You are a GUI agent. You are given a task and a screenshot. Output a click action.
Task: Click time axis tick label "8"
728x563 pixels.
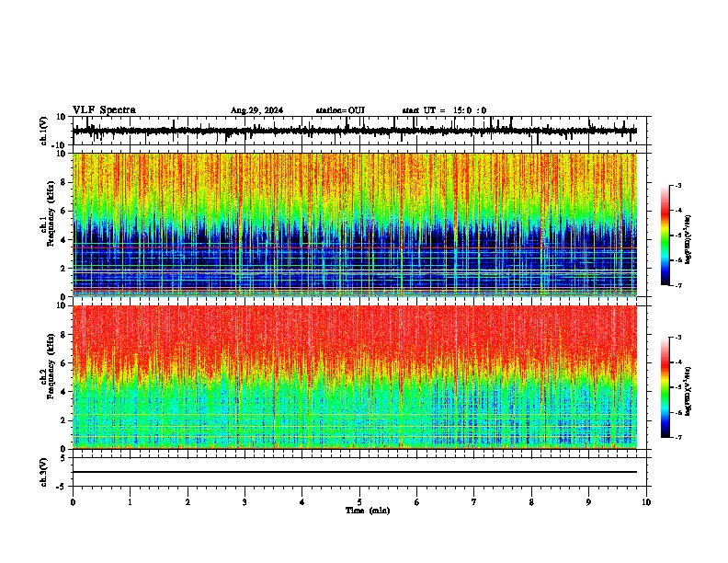click(x=531, y=502)
